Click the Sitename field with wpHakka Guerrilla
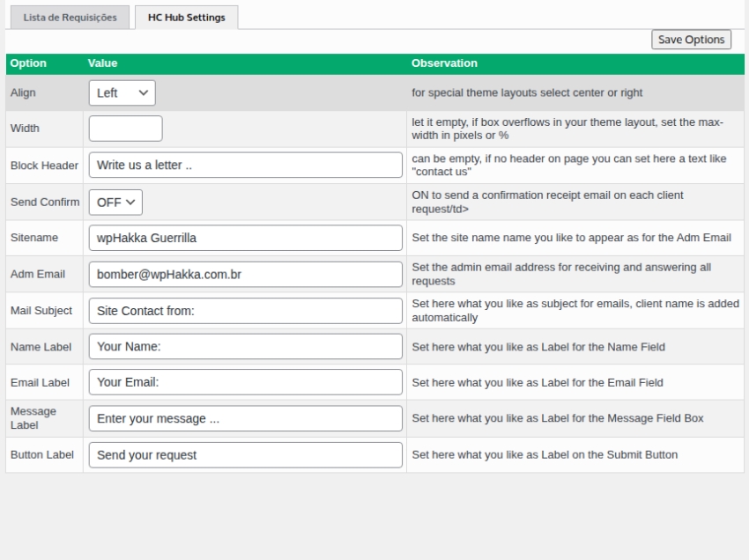Screen dimensions: 749x560 click(x=245, y=238)
